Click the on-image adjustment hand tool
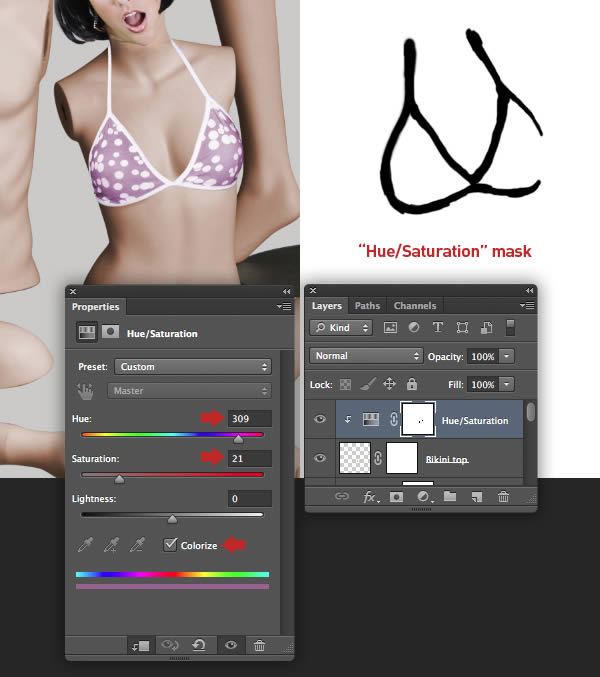Viewport: 600px width, 677px height. click(x=85, y=391)
